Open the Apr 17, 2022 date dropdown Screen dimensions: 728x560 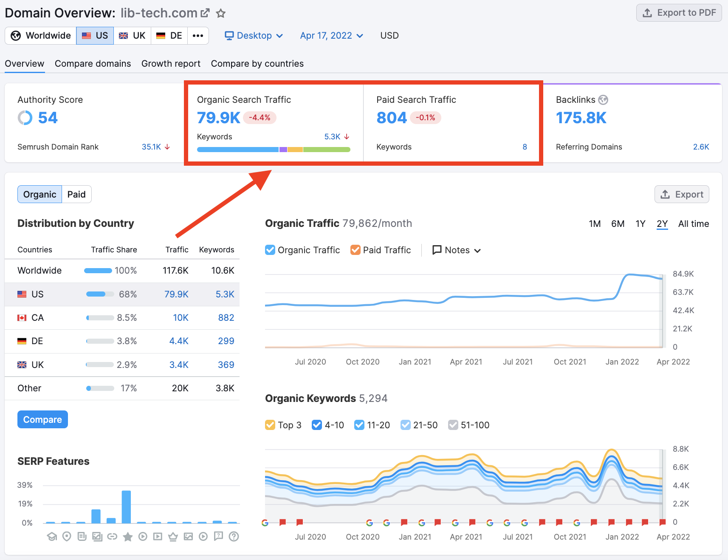(331, 36)
